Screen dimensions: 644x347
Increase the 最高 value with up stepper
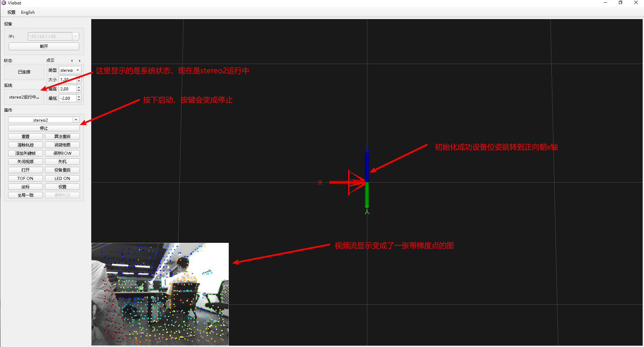(79, 87)
